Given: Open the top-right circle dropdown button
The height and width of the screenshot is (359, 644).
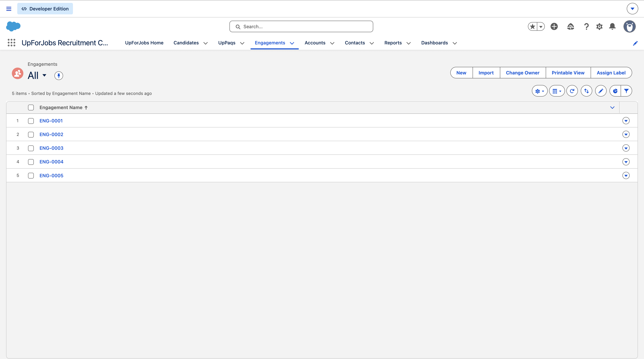Looking at the screenshot, I should (632, 9).
